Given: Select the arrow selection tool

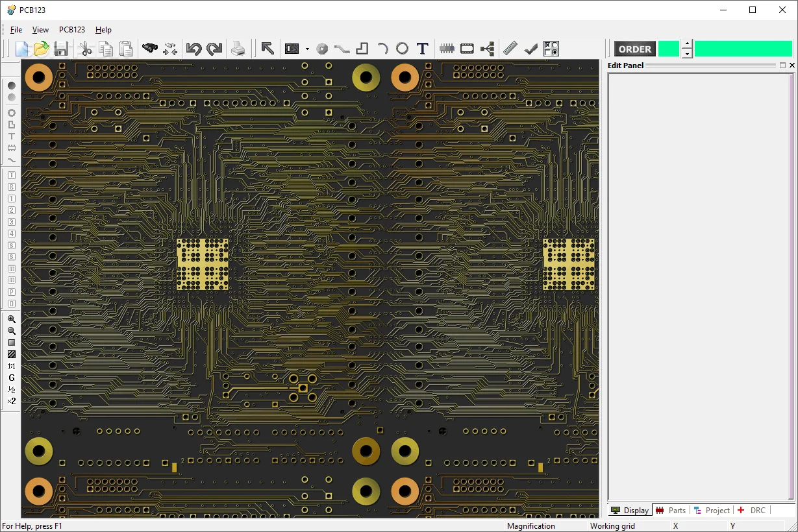Looking at the screenshot, I should (x=267, y=48).
